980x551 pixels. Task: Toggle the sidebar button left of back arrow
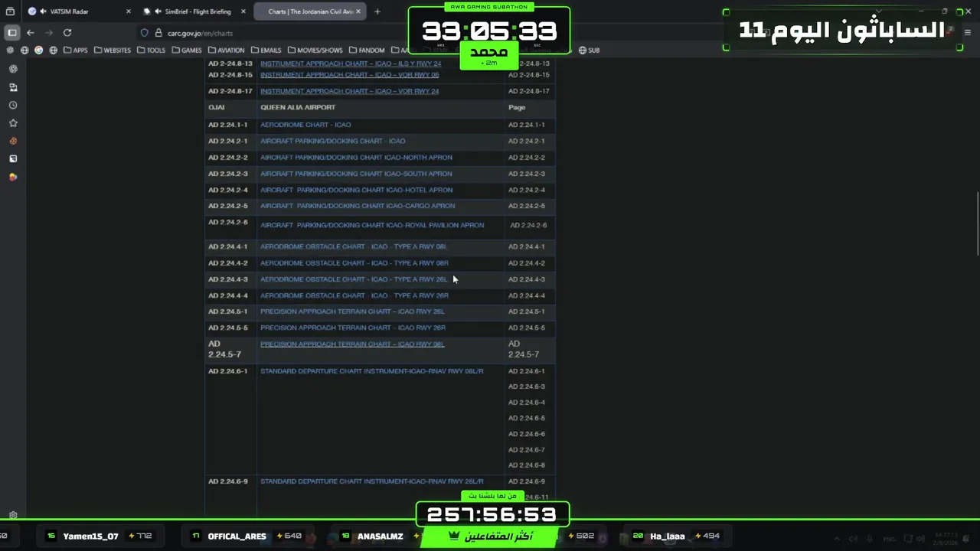12,33
